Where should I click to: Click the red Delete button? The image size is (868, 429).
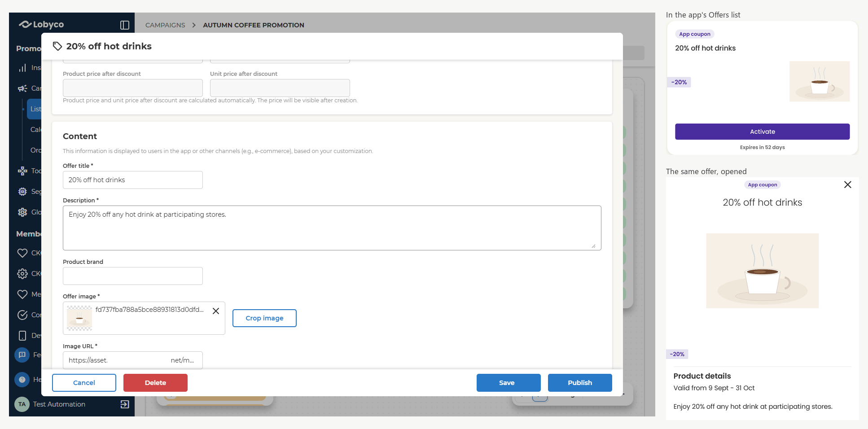[x=155, y=383]
